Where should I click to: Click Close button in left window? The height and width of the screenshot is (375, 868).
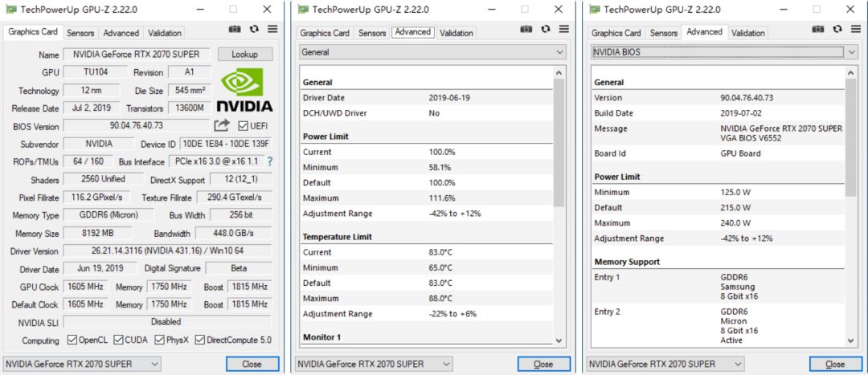pyautogui.click(x=252, y=364)
